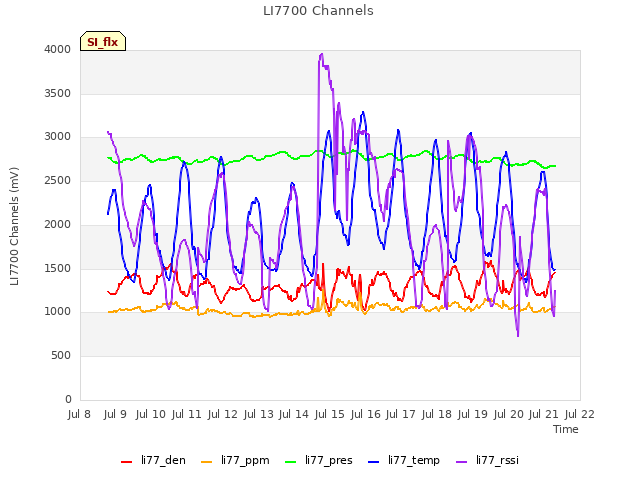This screenshot has width=640, height=480.
Task: Toggle the li77_temp legend entry
Action: click(404, 460)
